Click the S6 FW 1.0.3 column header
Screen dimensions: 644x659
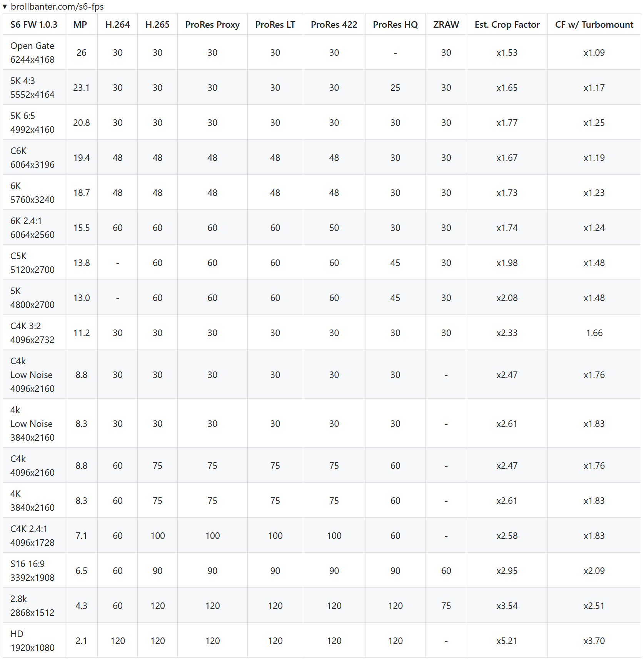[x=34, y=25]
